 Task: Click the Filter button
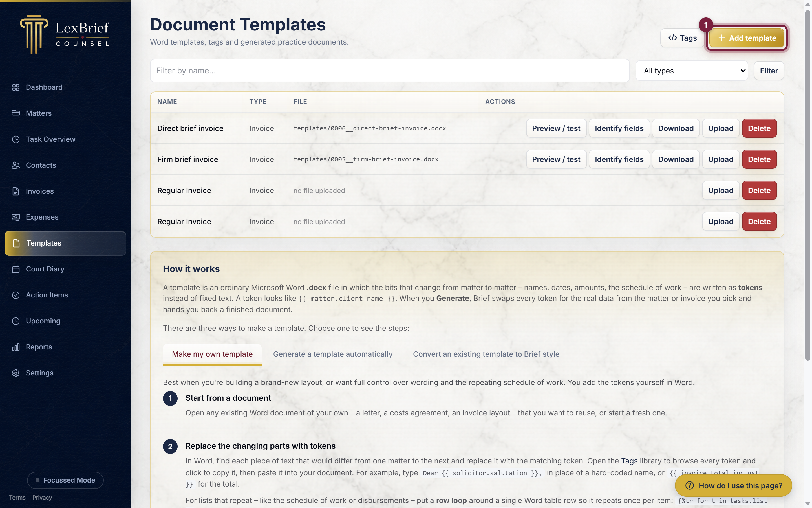(x=769, y=71)
